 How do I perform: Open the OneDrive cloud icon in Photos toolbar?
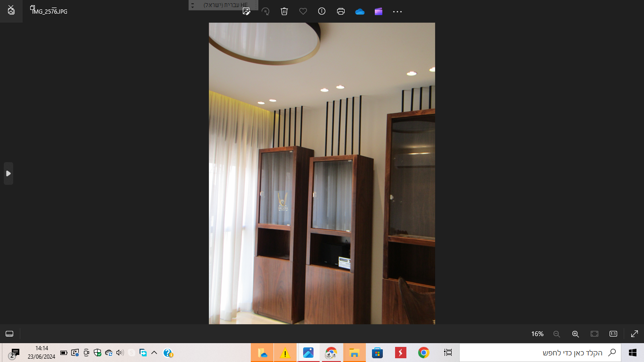click(x=360, y=11)
